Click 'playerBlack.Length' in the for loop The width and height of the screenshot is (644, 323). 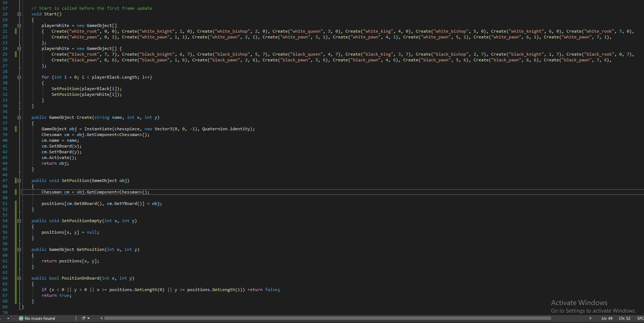tap(114, 77)
